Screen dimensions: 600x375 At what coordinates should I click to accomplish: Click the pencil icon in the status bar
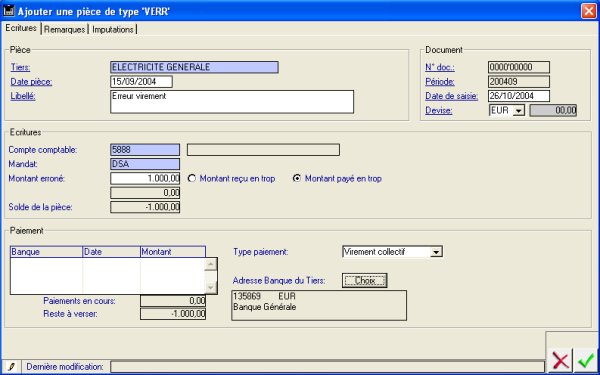click(x=11, y=367)
